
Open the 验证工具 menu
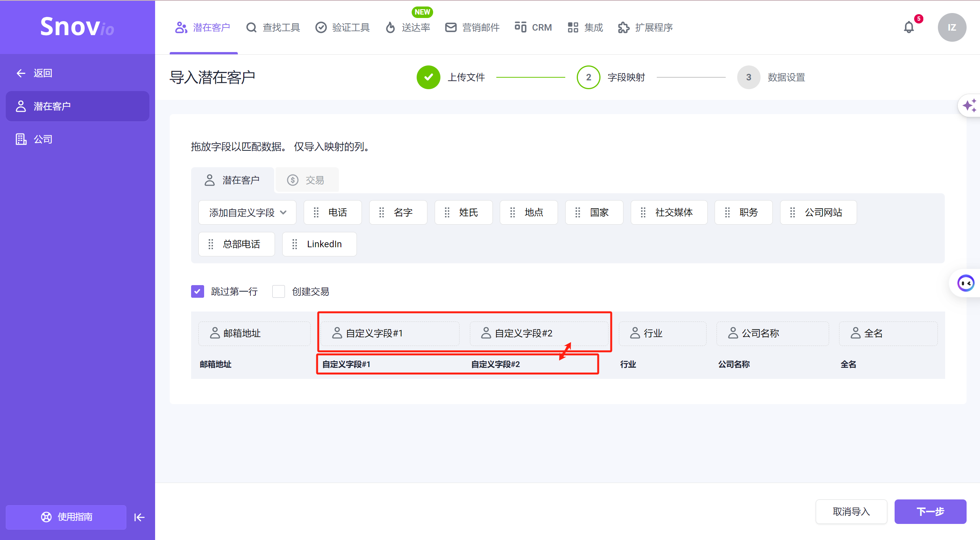coord(342,28)
